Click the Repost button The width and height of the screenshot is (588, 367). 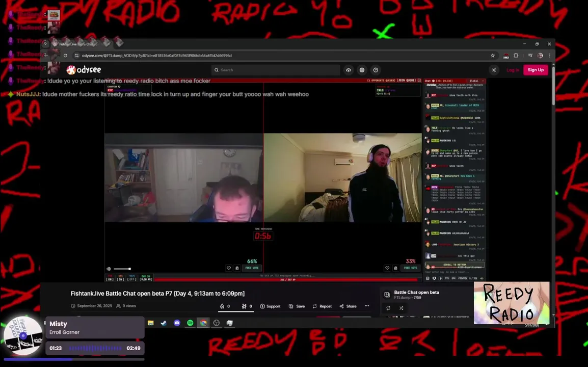322,306
